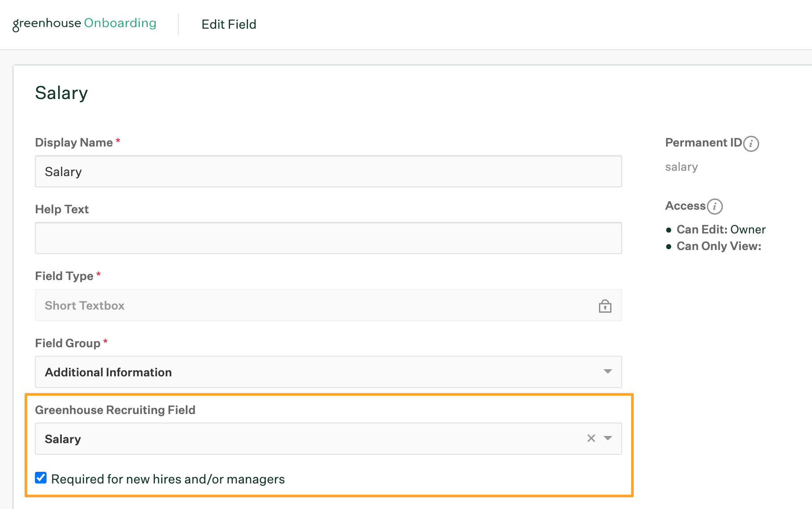
Task: Click the Permanent ID info icon
Action: 751,144
